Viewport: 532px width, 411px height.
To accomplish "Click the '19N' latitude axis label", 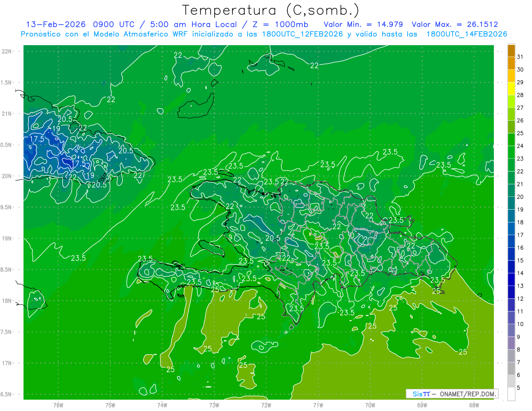I will coord(7,238).
